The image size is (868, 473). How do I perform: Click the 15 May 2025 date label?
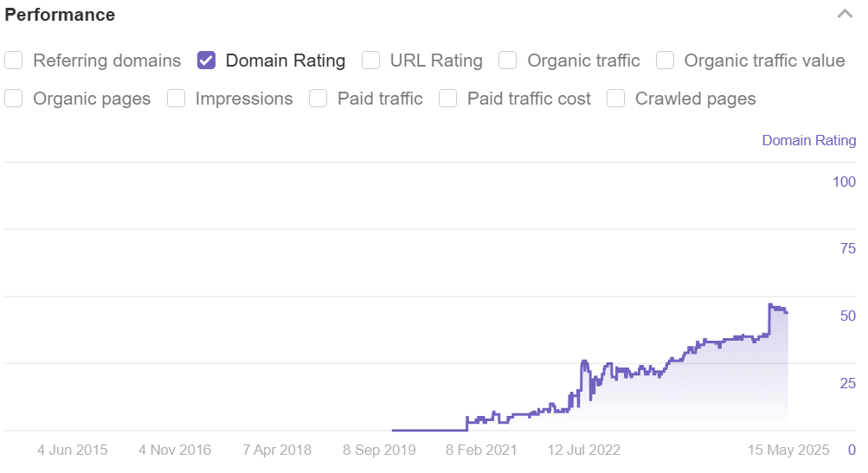788,450
